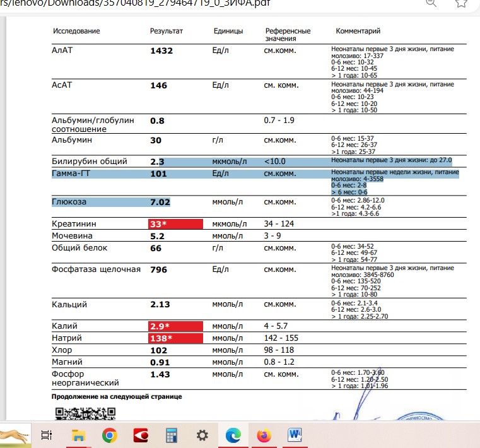Click the reference range '34 - 124'

click(279, 224)
